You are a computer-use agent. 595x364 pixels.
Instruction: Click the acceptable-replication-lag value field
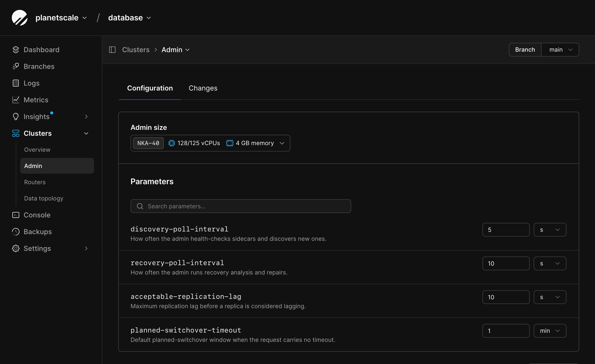click(506, 297)
